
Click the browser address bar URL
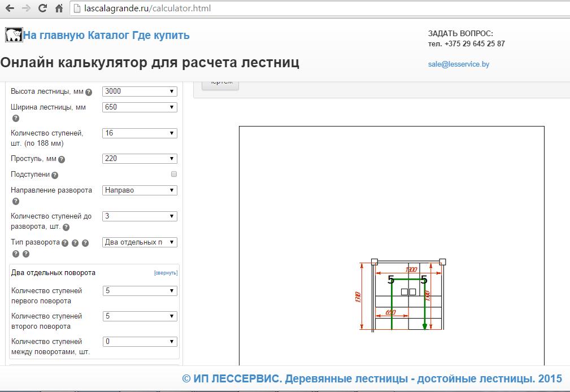click(x=147, y=8)
